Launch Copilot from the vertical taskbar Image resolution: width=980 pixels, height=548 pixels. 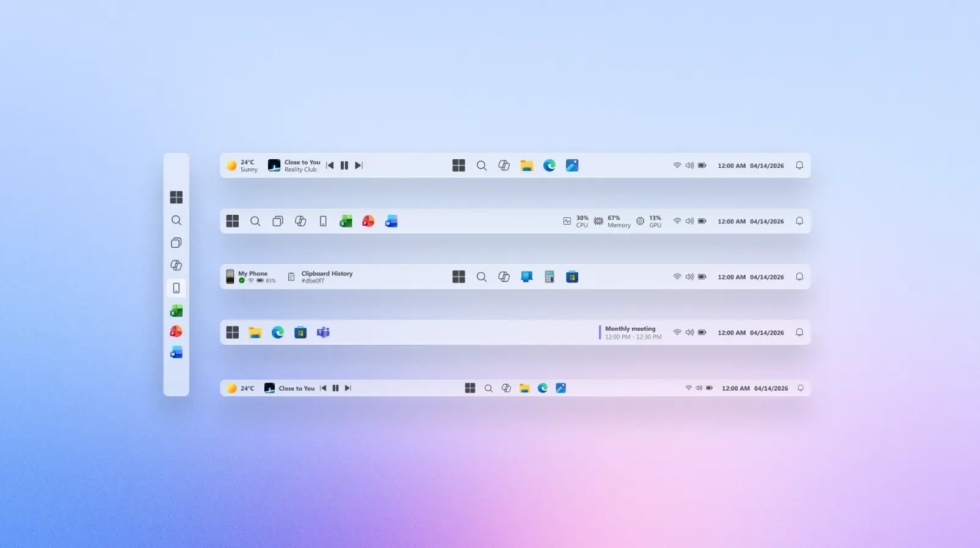[176, 265]
